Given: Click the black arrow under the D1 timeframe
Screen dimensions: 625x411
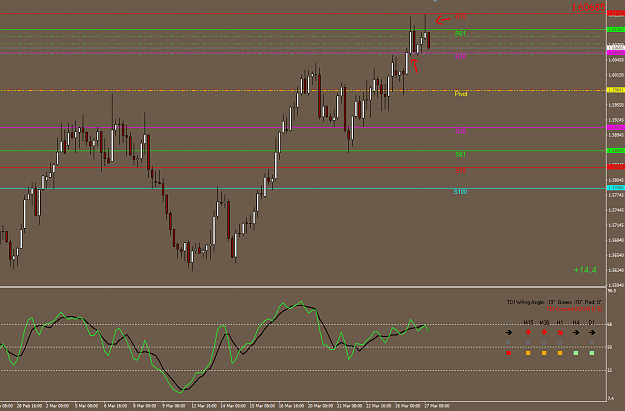Looking at the screenshot, I should tap(592, 332).
